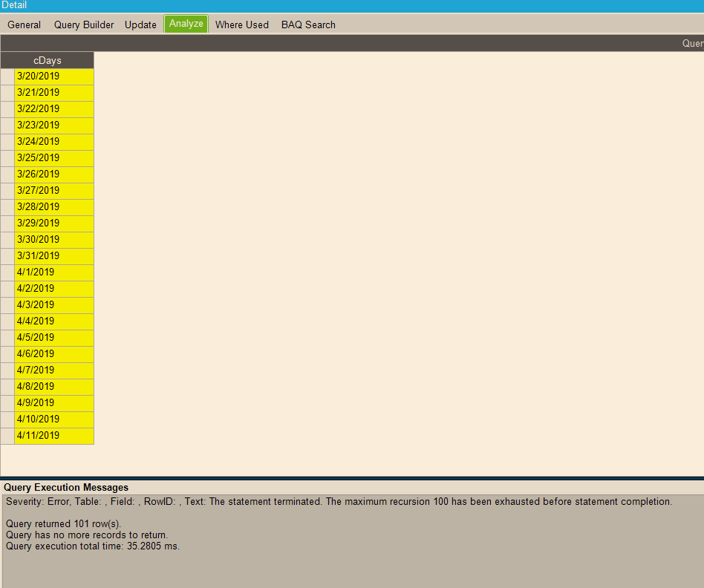Click the row selector for 4/11/2019
Screen dimensions: 704x588
tap(7, 436)
